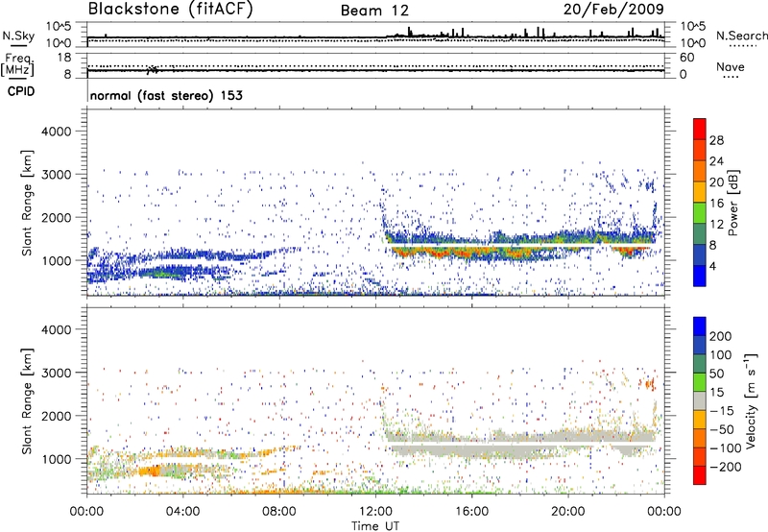Click the "−50" label on the Velocity colorbar

click(722, 429)
